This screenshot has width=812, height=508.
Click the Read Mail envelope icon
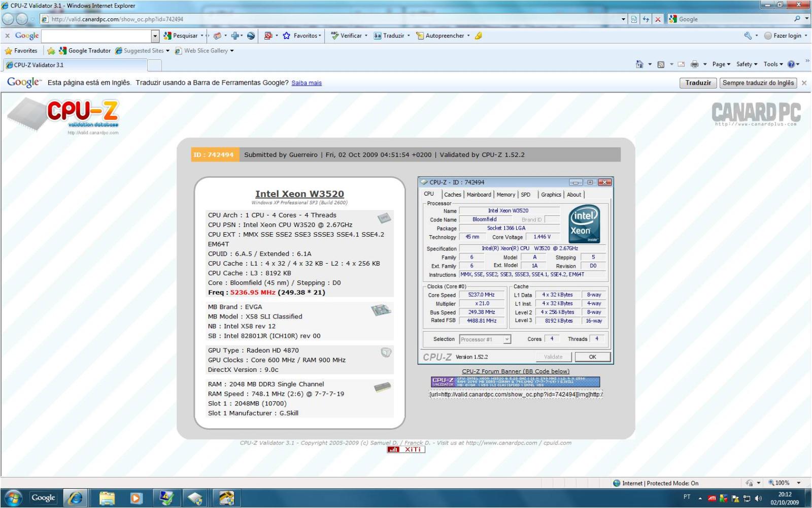(x=681, y=64)
